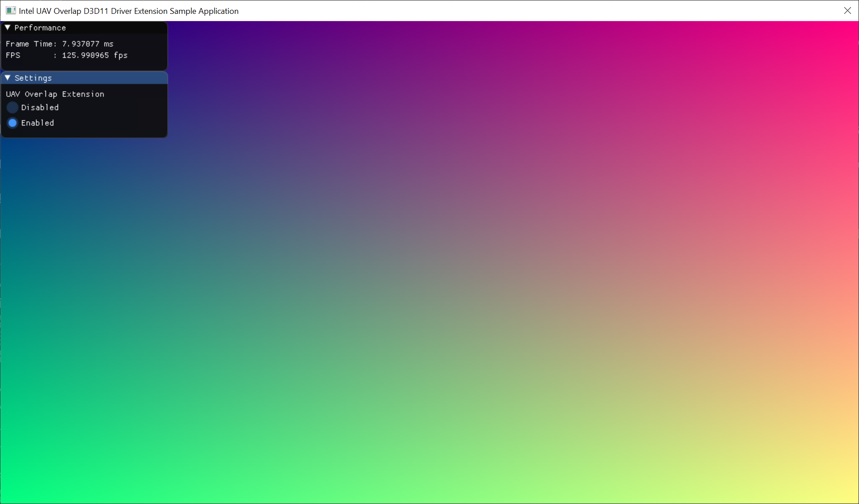The height and width of the screenshot is (504, 859).
Task: Click the UAV Overlap Extension label
Action: [55, 94]
